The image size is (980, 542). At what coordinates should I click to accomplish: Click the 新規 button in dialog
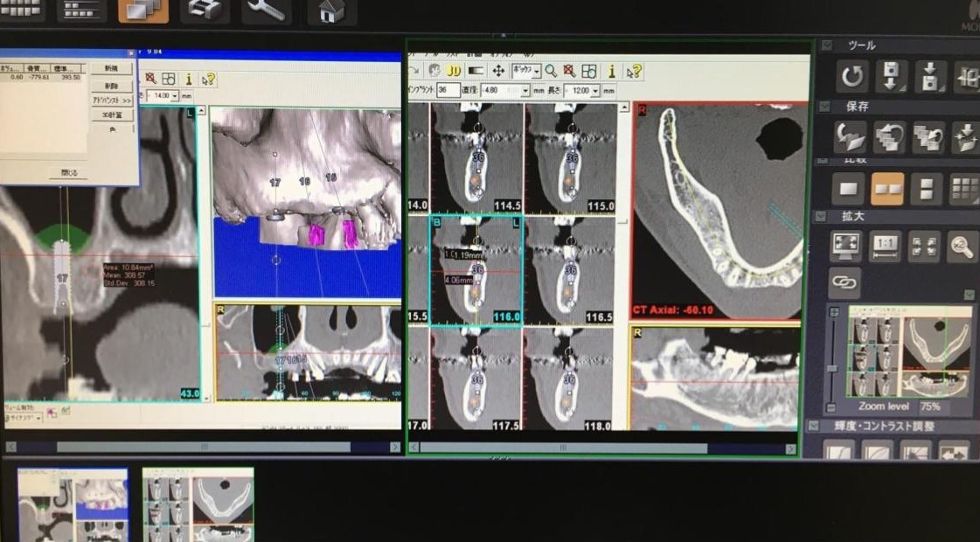point(112,69)
